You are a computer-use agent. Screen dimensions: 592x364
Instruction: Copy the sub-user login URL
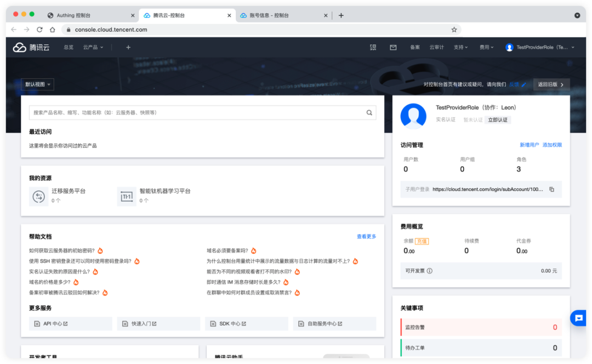coord(551,190)
